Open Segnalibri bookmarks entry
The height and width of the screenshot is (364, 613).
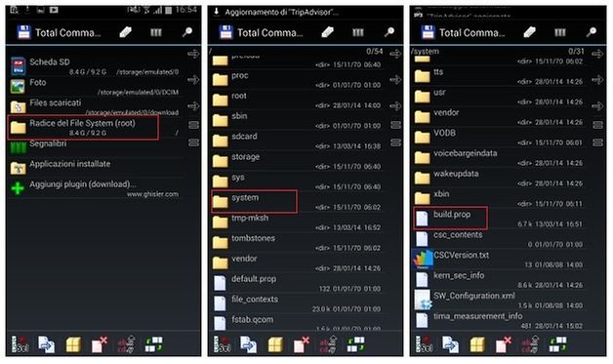96,147
